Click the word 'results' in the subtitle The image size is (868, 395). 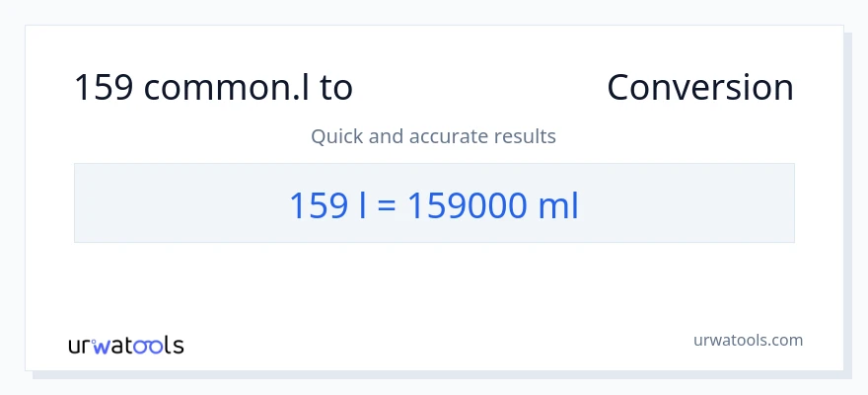527,136
